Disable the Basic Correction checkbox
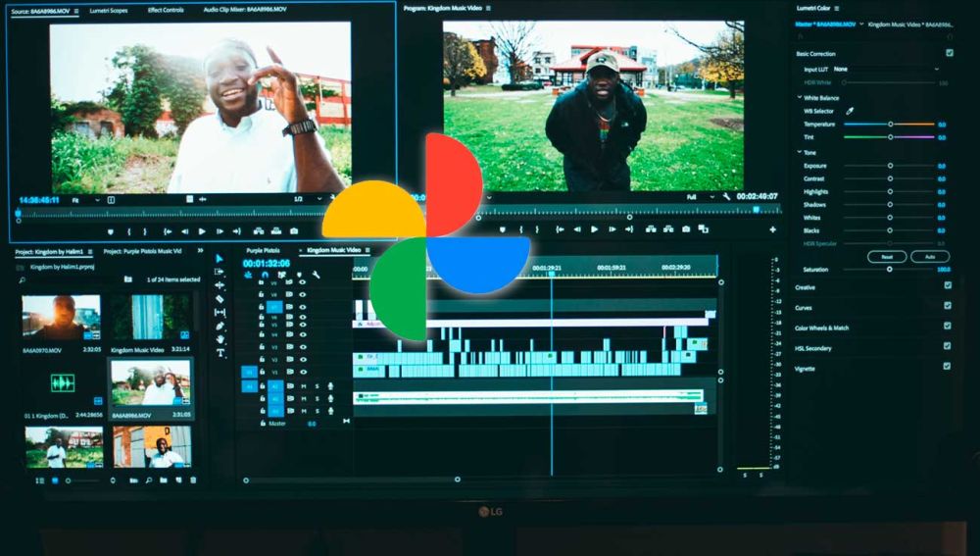The height and width of the screenshot is (556, 980). pyautogui.click(x=949, y=53)
